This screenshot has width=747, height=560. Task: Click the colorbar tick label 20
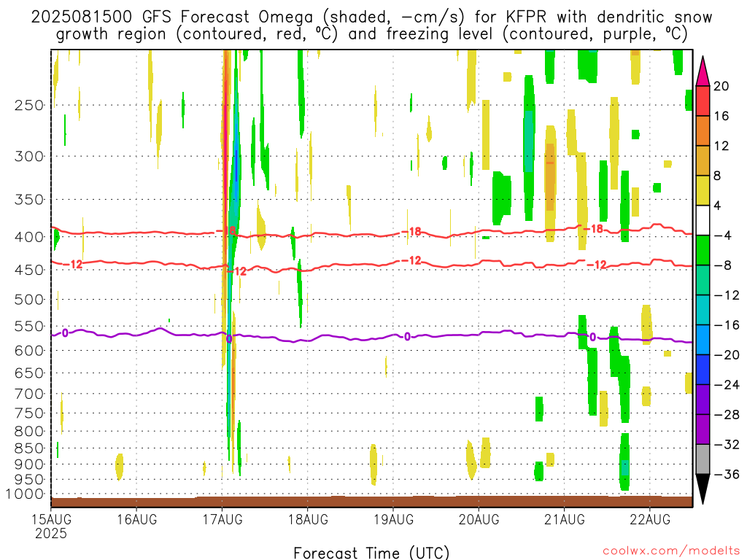tap(721, 86)
